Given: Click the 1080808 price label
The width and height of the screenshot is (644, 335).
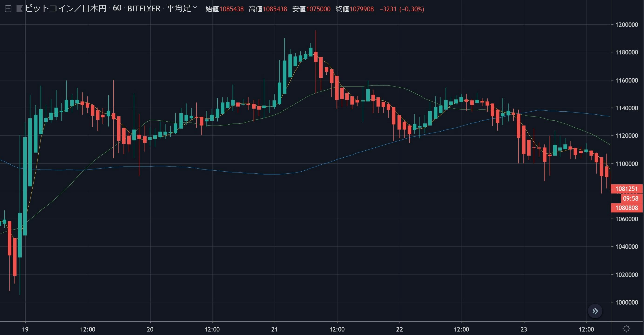Looking at the screenshot, I should click(627, 208).
